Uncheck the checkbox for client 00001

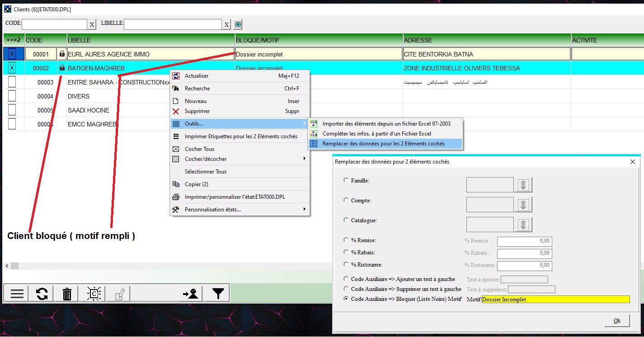point(12,54)
